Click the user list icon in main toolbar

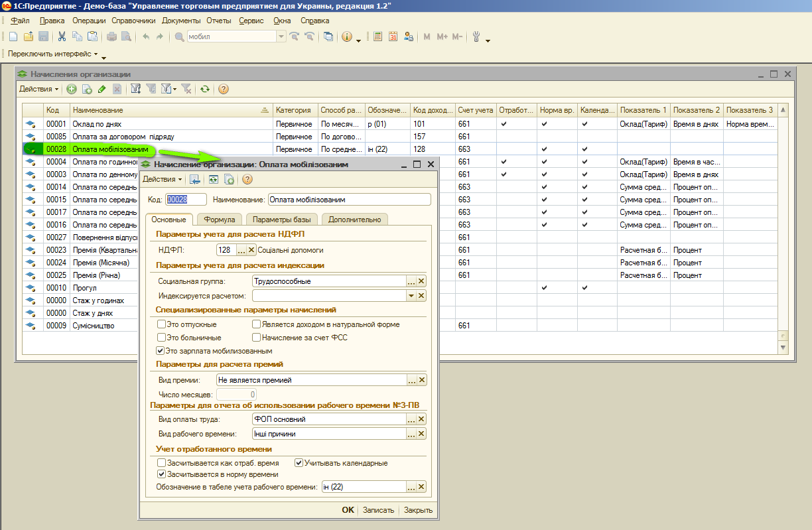[x=408, y=37]
